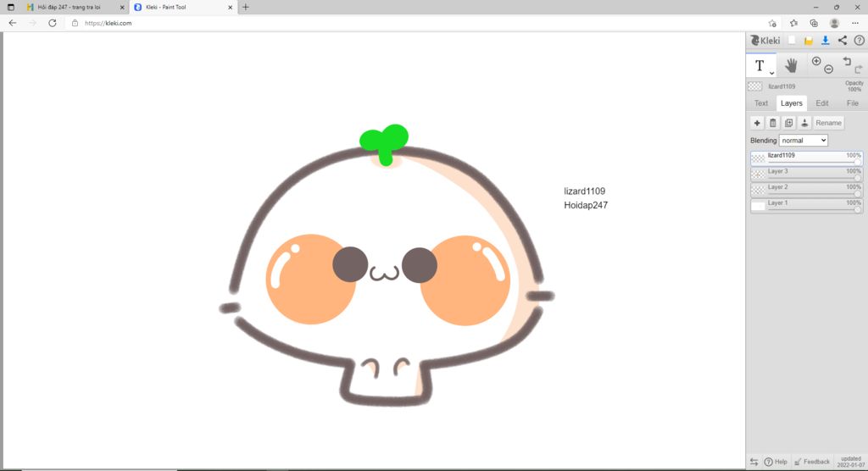Merge layer down with stamp icon
Screen dimensions: 868x471
point(804,123)
